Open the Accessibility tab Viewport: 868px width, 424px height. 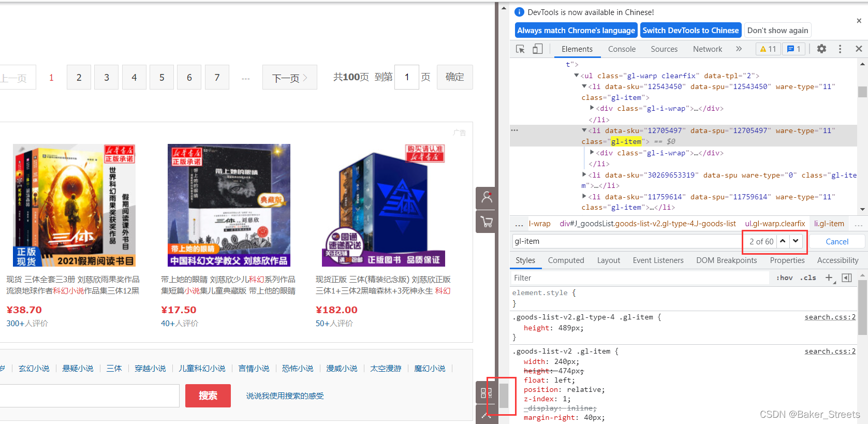837,260
